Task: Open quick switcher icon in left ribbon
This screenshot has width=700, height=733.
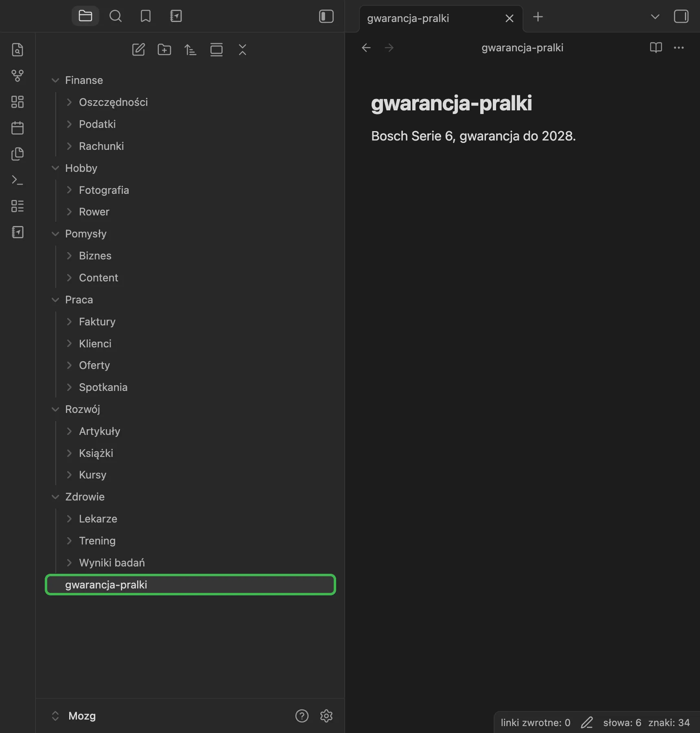Action: [17, 50]
